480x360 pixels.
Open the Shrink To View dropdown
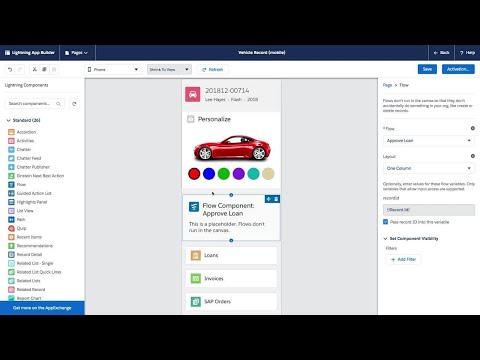(169, 69)
